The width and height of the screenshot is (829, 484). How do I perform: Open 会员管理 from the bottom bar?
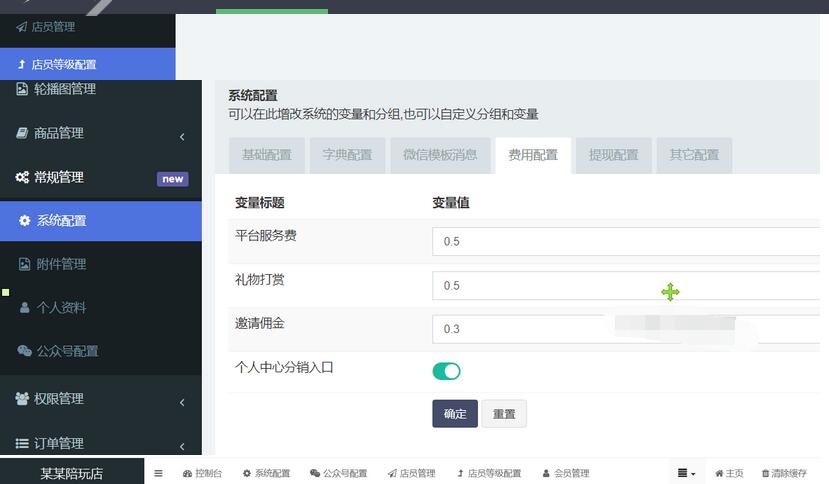point(566,473)
